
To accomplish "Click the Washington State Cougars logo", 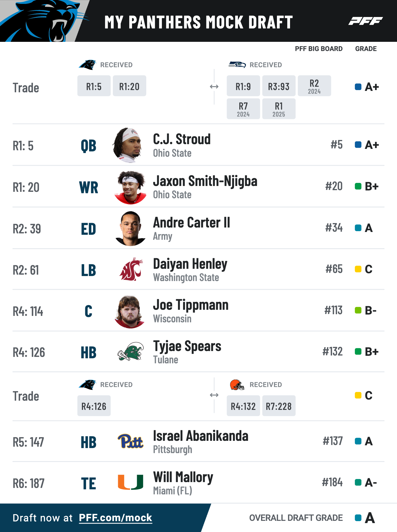I will pos(131,269).
